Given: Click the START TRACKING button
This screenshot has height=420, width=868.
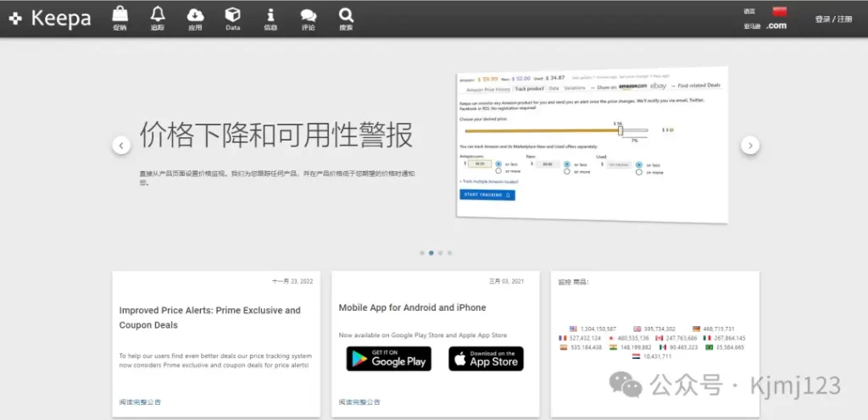Looking at the screenshot, I should click(x=487, y=195).
